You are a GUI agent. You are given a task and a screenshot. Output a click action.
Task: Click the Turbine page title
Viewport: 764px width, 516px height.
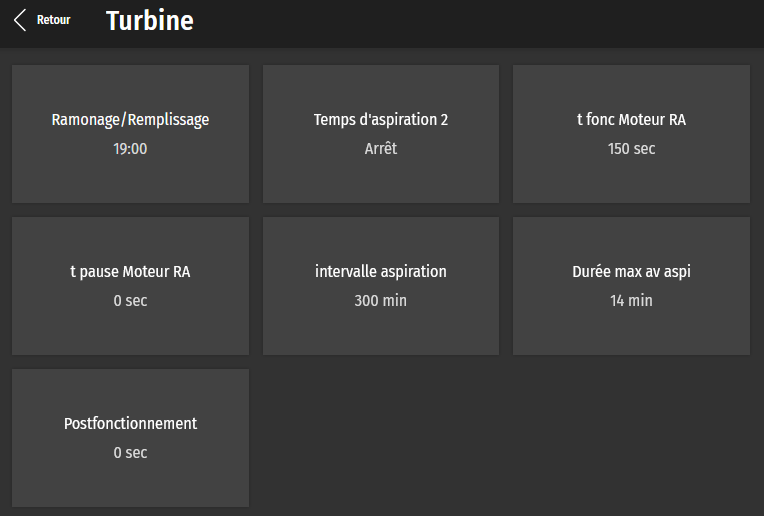click(150, 21)
